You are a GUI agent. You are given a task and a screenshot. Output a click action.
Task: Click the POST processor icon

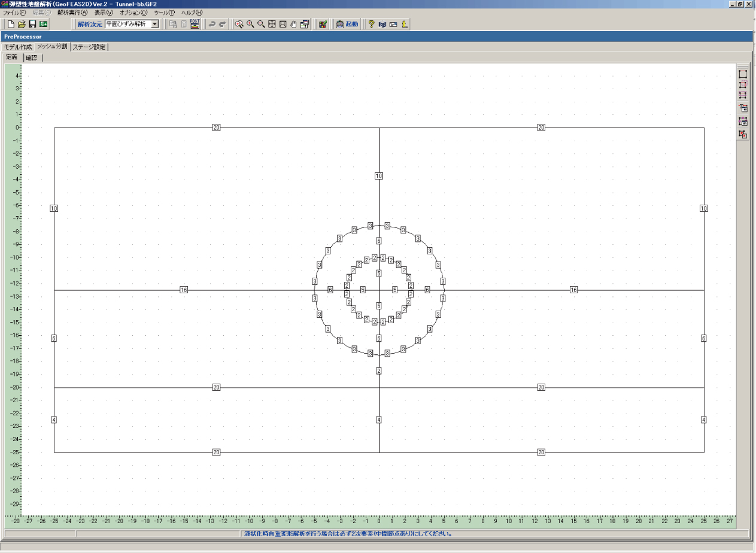point(195,24)
